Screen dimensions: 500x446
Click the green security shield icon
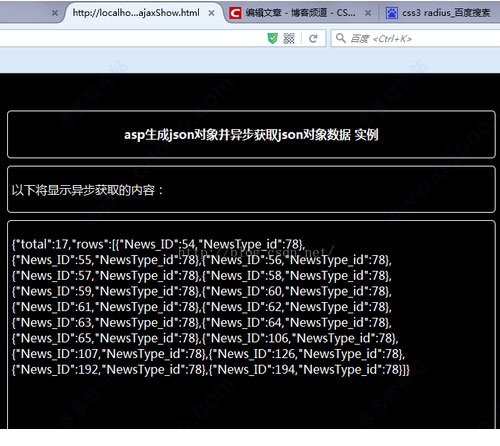272,39
